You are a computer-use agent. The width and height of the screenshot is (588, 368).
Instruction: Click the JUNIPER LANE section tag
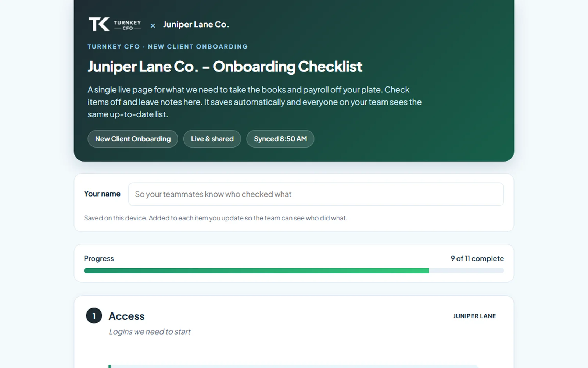(474, 316)
